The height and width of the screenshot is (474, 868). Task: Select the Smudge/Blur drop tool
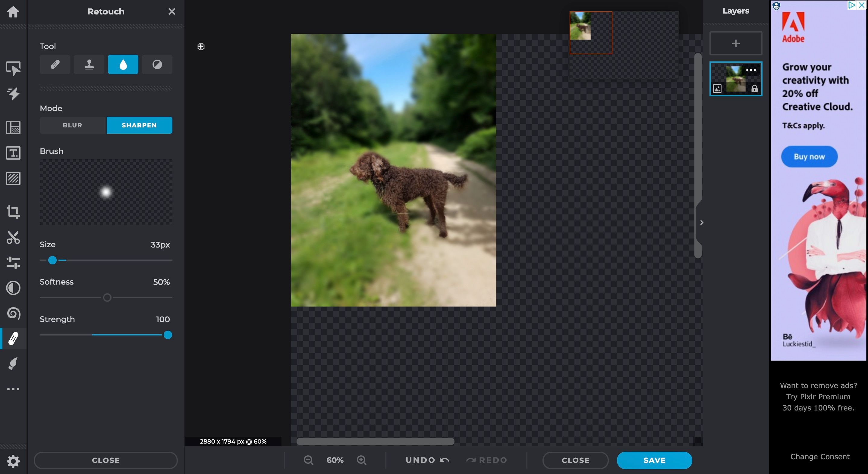pyautogui.click(x=123, y=64)
